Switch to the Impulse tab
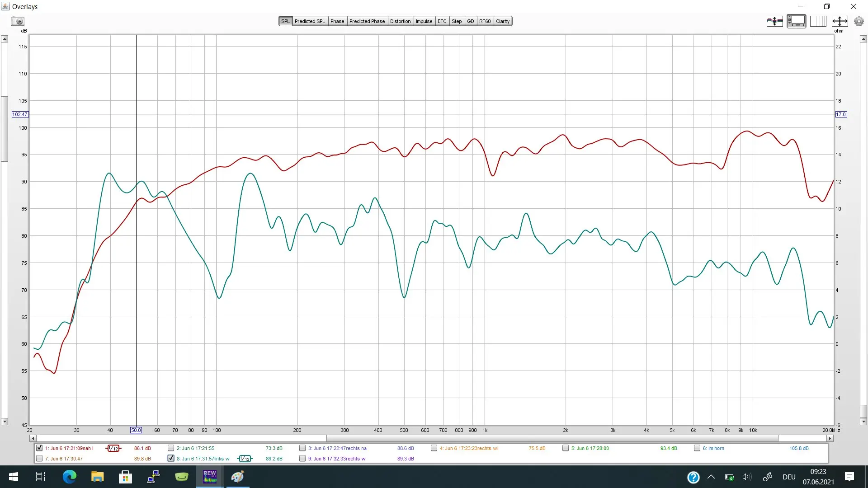Image resolution: width=868 pixels, height=488 pixels. (x=424, y=21)
